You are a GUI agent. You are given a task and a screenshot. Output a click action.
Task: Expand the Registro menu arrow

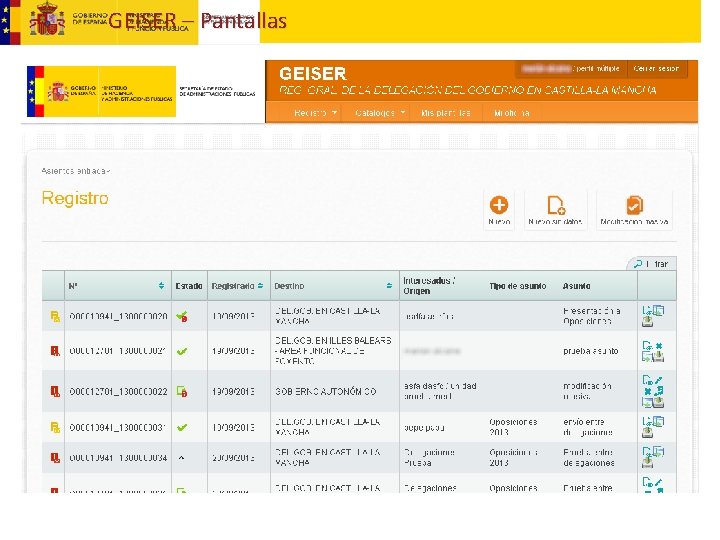point(334,112)
